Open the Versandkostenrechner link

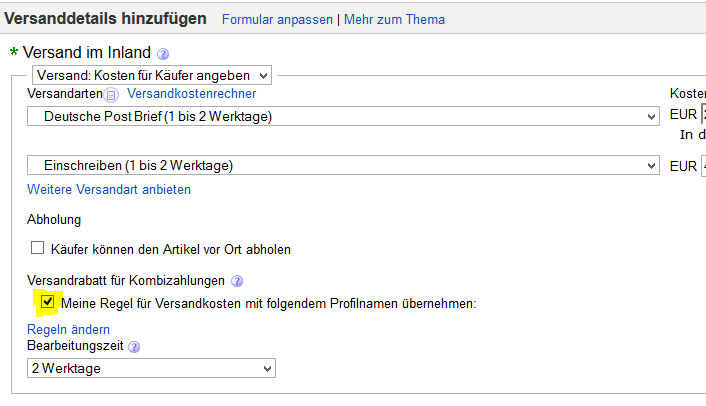point(191,93)
